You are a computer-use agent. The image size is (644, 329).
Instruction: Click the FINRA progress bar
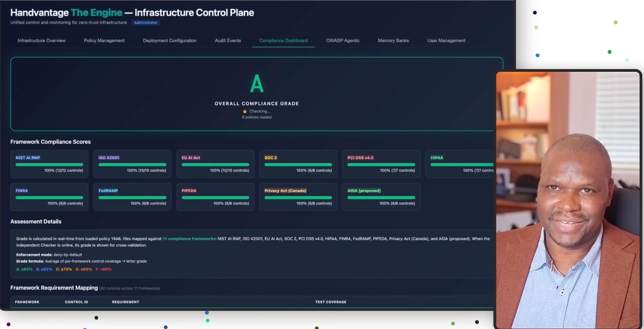(x=49, y=198)
